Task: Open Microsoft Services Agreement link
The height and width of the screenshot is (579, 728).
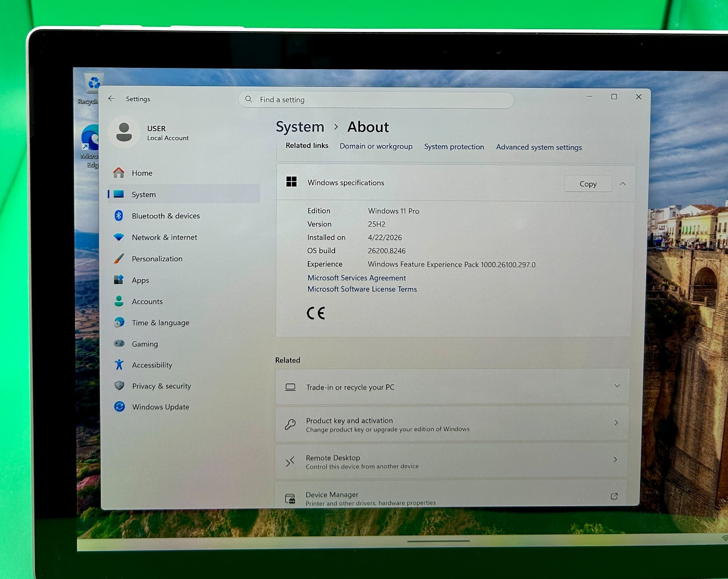Action: click(x=356, y=278)
